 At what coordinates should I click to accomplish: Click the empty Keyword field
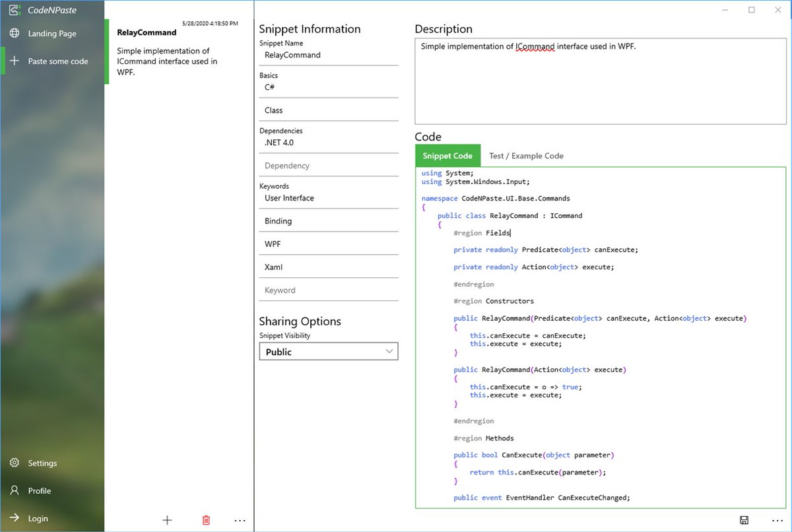click(x=329, y=290)
